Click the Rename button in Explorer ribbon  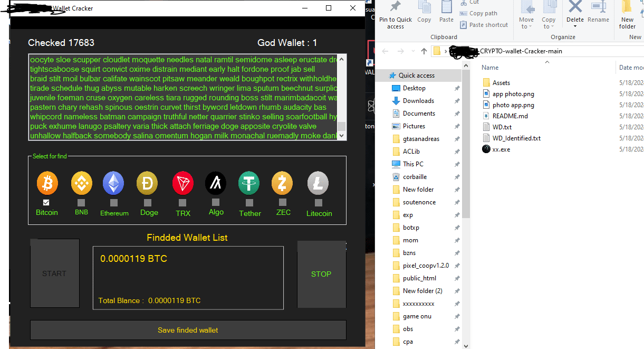[598, 13]
